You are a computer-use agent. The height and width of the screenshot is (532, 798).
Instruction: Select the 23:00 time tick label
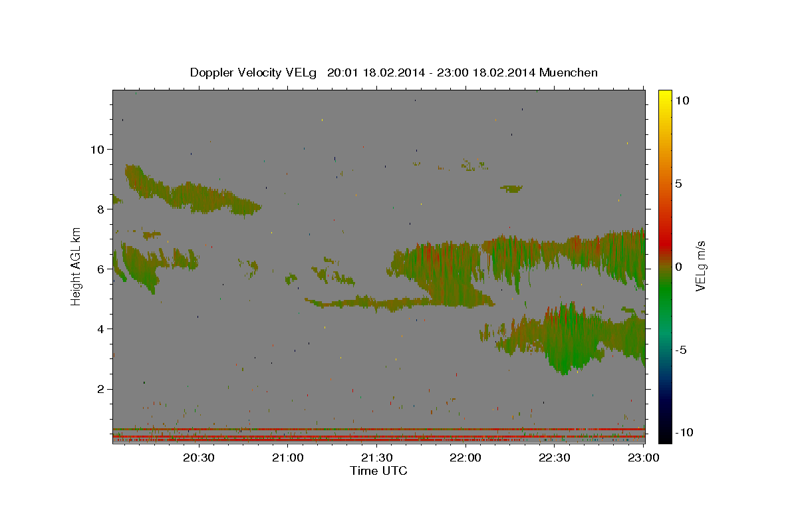click(644, 458)
